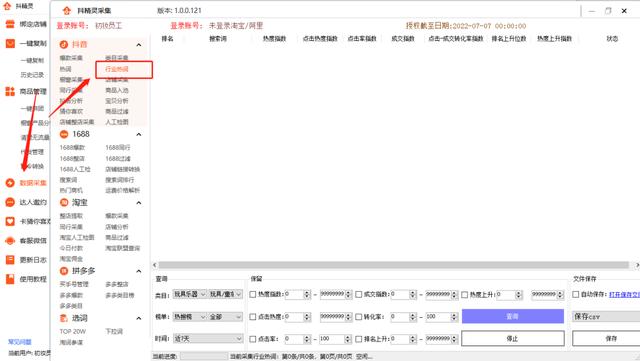Select 行业热词 under 抖音

click(117, 69)
